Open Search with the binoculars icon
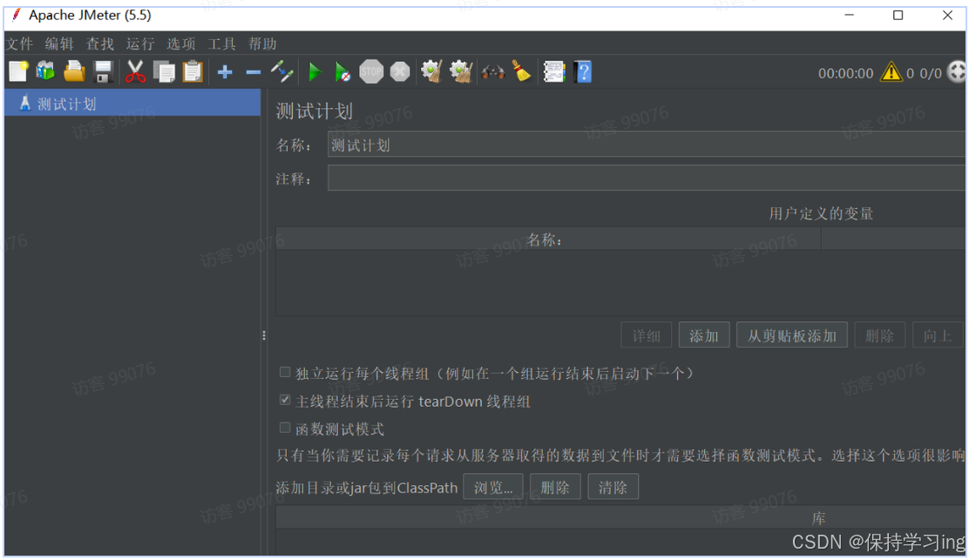The image size is (969, 560). (491, 71)
